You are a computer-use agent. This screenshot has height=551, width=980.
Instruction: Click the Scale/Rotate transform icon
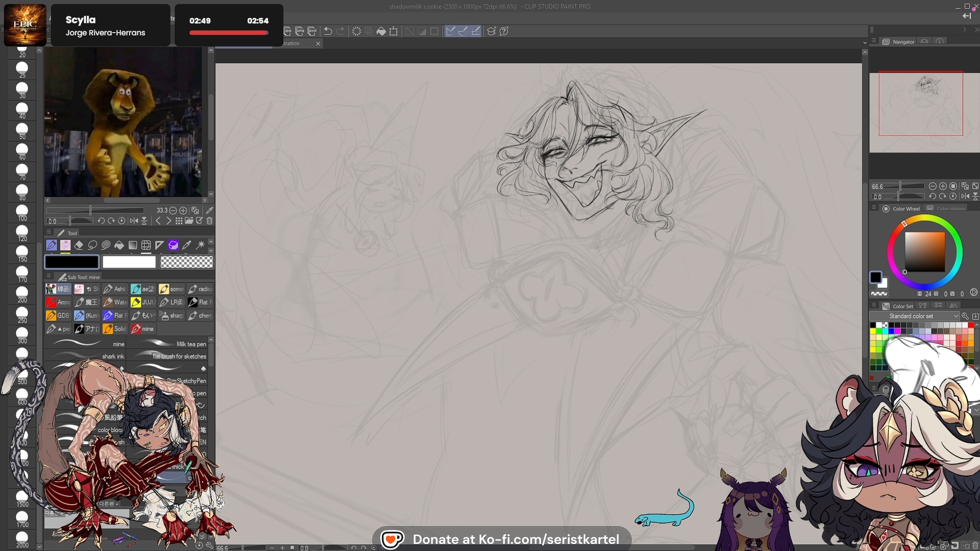394,31
